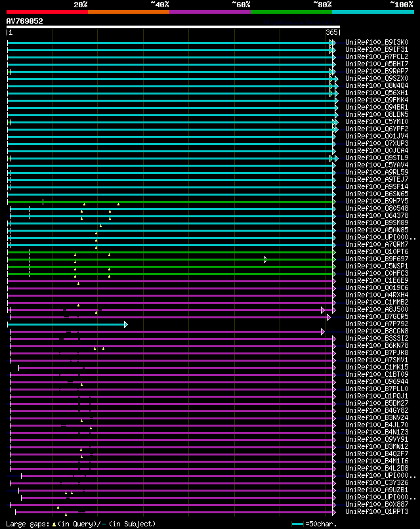Open hit UniRef100_B4L2D8
The image size is (420, 529).
coord(377,468)
